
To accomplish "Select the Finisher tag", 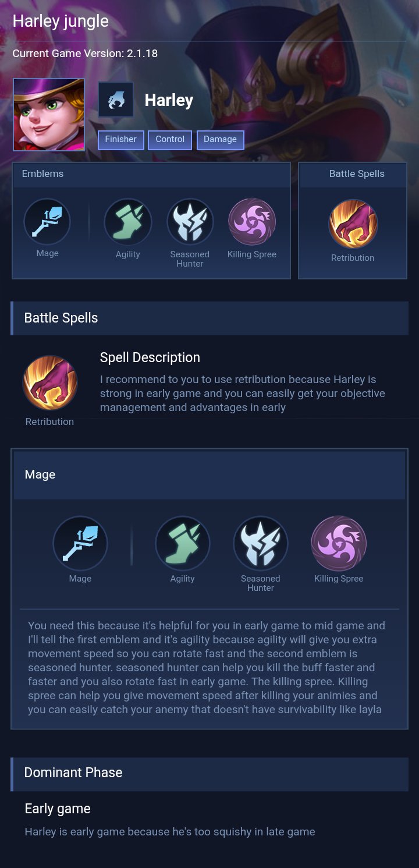I will coord(121,140).
